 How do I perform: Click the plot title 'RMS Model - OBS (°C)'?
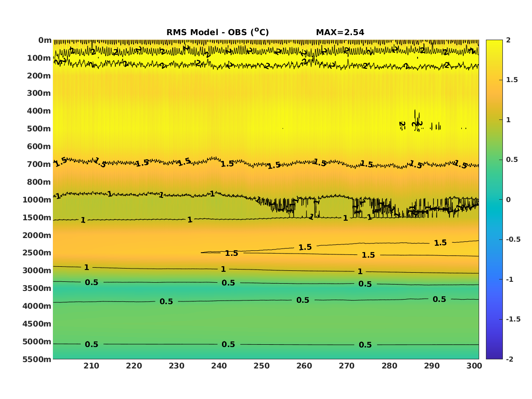pos(217,32)
